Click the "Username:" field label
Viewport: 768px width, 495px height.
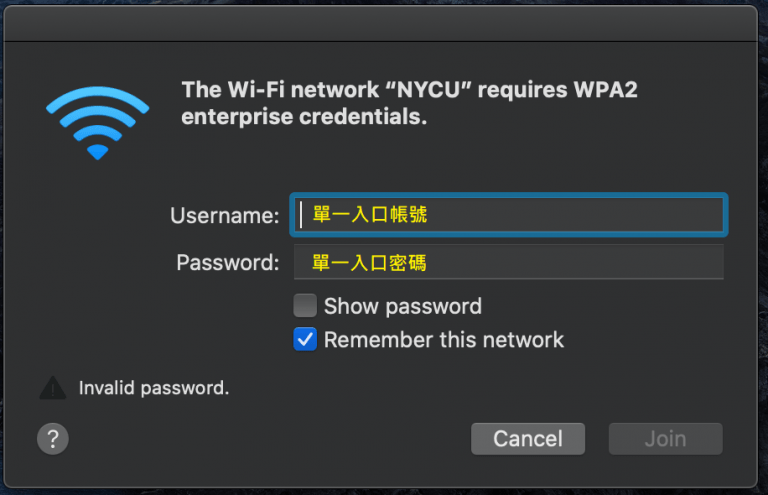224,215
